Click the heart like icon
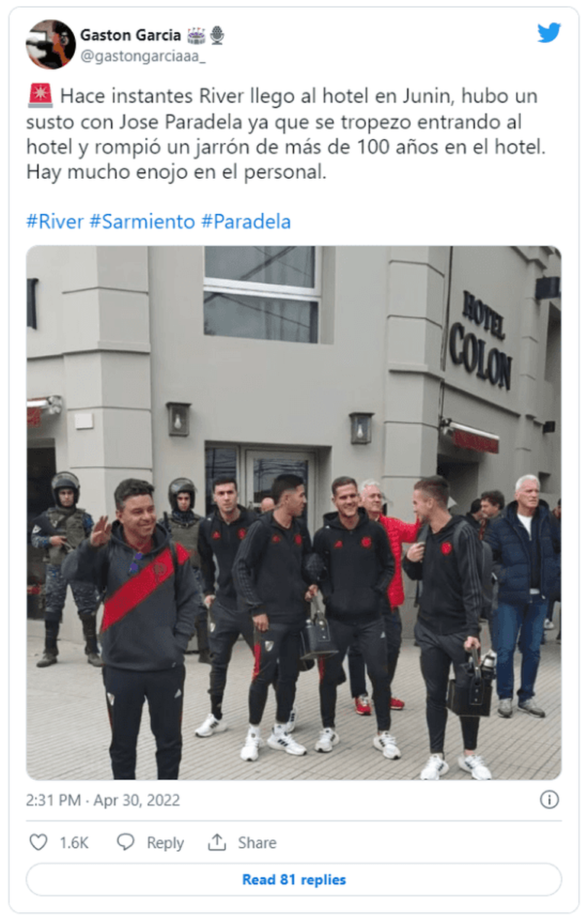Viewport: 588px width, 922px height. click(x=38, y=843)
